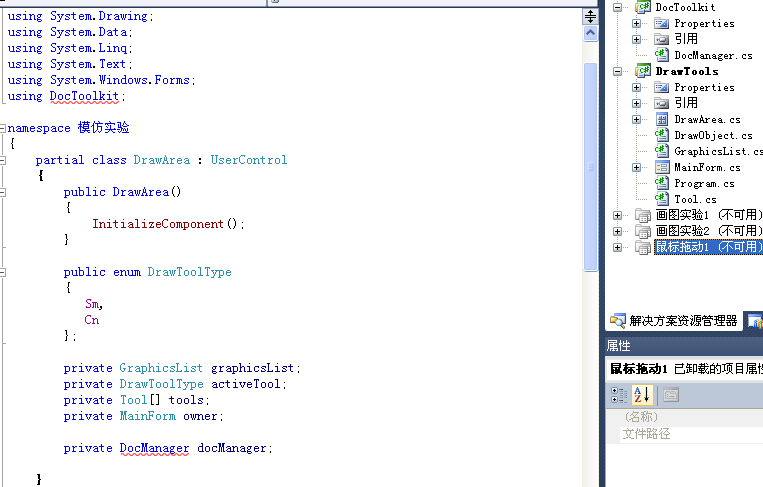
Task: Expand the 画图实验1 project node
Action: pos(618,216)
